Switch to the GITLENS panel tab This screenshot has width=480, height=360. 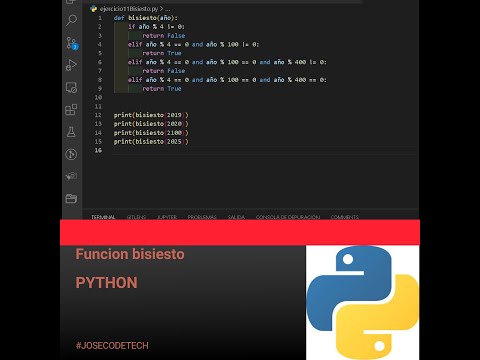pos(136,217)
